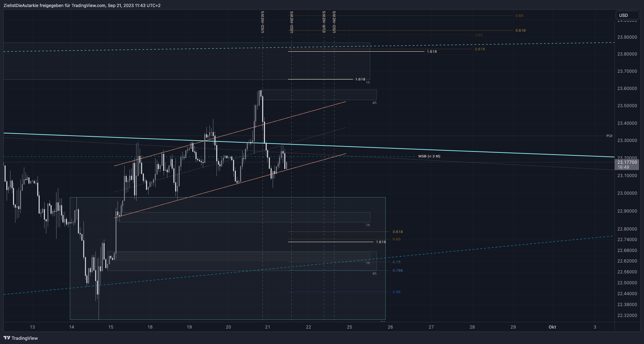Select date 25 on the time axis
The height and width of the screenshot is (344, 644).
click(350, 327)
